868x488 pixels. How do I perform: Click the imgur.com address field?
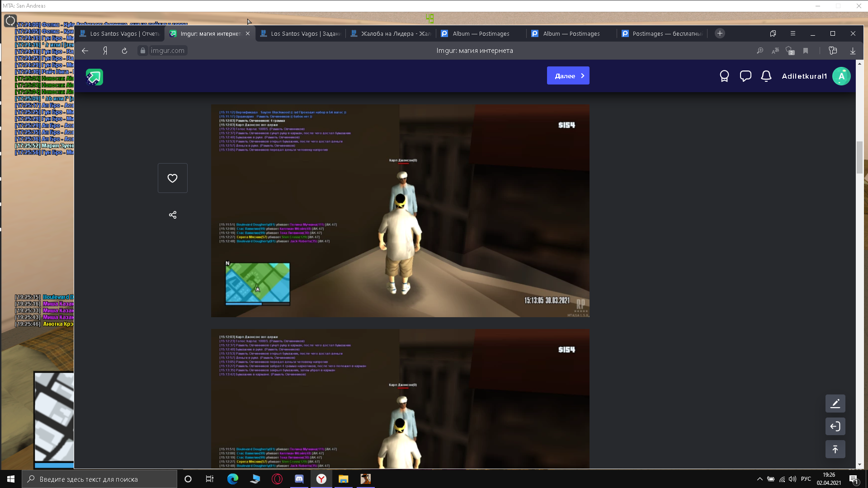pos(167,51)
